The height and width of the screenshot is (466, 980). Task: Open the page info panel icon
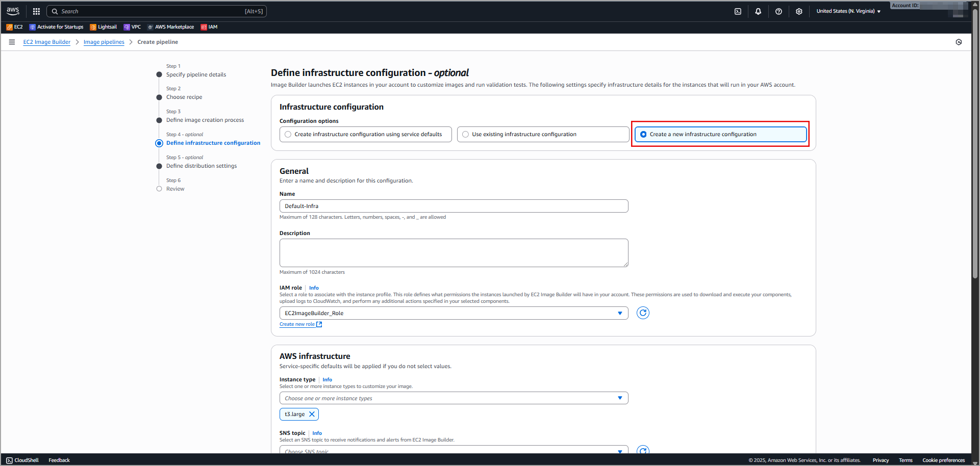959,42
